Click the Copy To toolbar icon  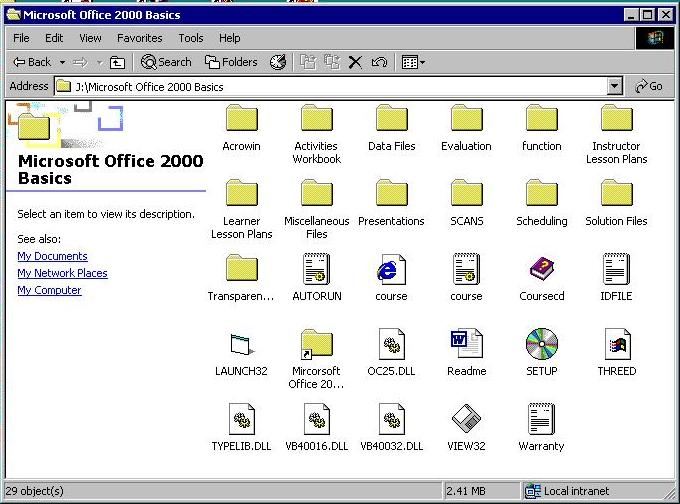(332, 62)
